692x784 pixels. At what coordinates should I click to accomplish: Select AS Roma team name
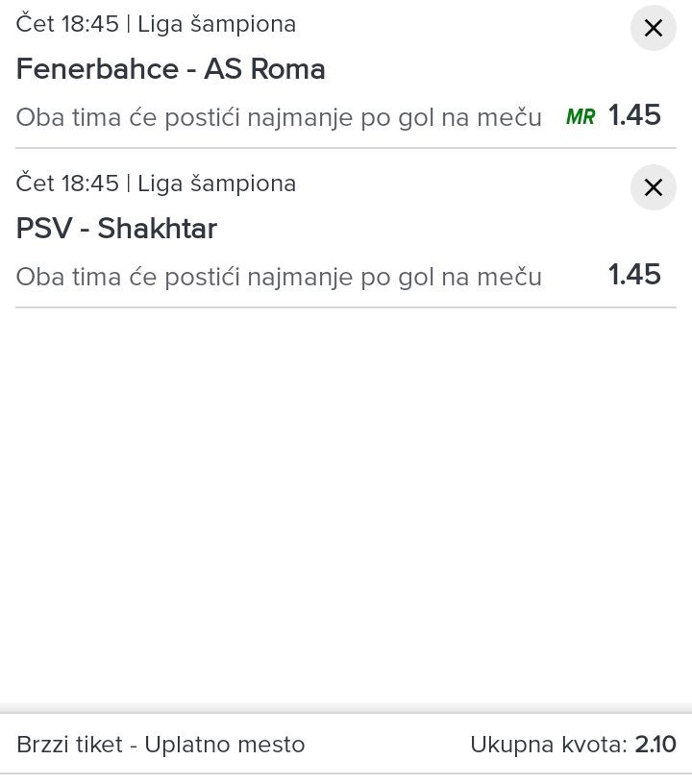pyautogui.click(x=264, y=68)
